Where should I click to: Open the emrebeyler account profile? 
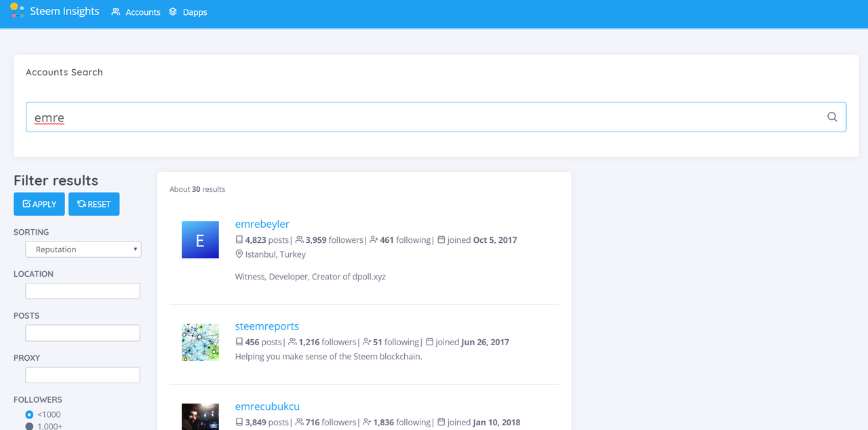(x=262, y=224)
